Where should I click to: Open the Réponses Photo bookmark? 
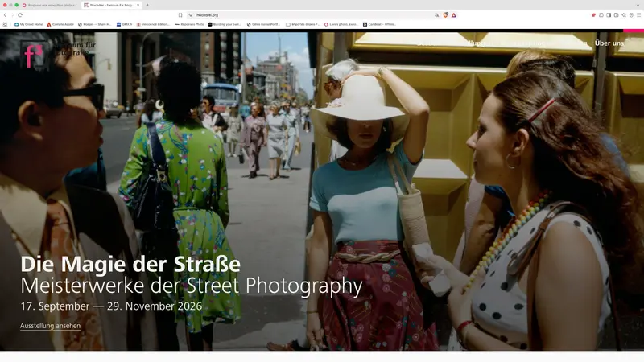click(x=189, y=25)
